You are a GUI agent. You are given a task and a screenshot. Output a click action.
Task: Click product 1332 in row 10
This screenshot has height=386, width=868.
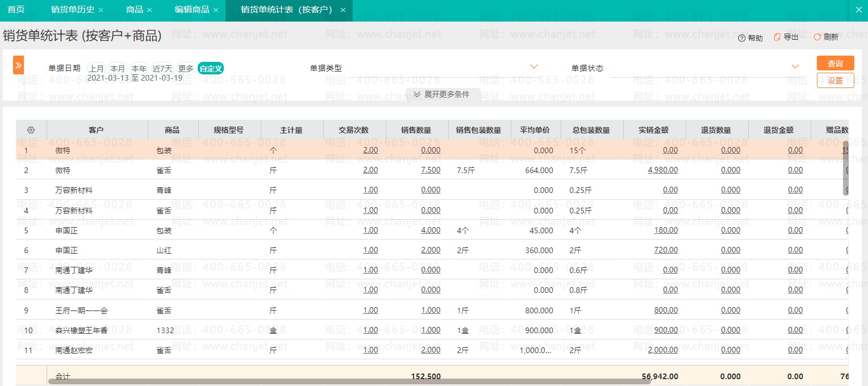coord(165,330)
